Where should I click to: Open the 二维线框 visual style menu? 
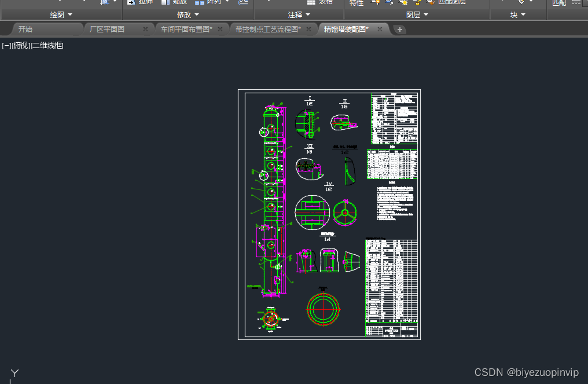(x=47, y=45)
